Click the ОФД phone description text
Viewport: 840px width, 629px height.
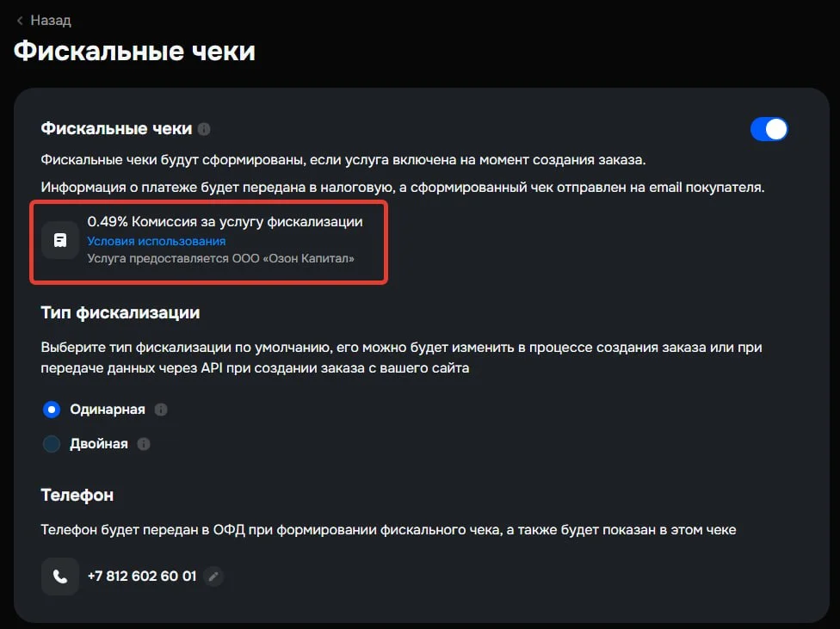click(388, 530)
